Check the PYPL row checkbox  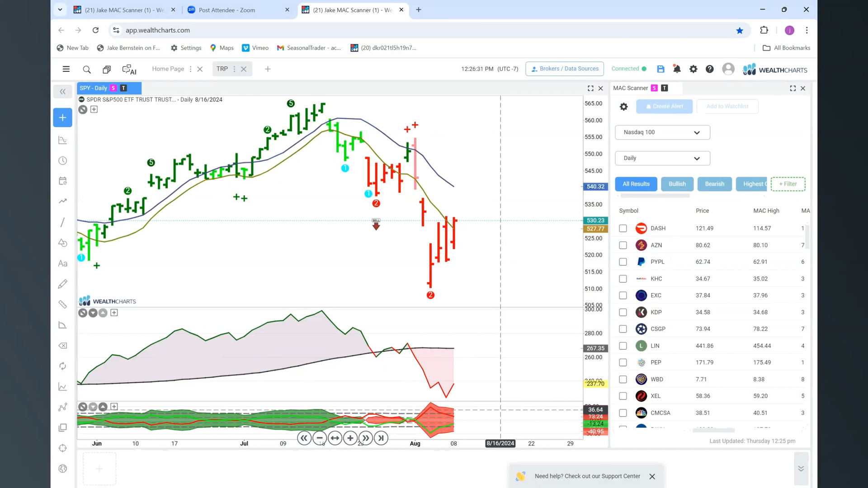click(623, 262)
